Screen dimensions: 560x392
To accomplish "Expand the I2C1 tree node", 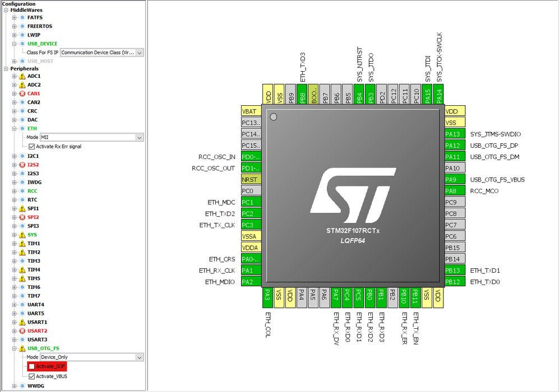I will click(14, 156).
